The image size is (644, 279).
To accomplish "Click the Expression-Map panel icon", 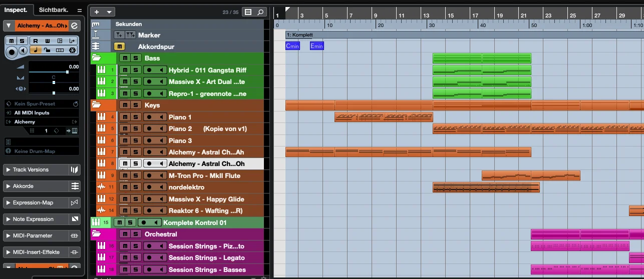I will (75, 202).
